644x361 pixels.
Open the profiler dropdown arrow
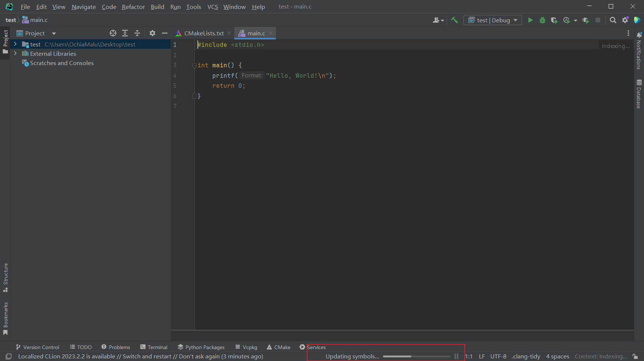click(576, 20)
